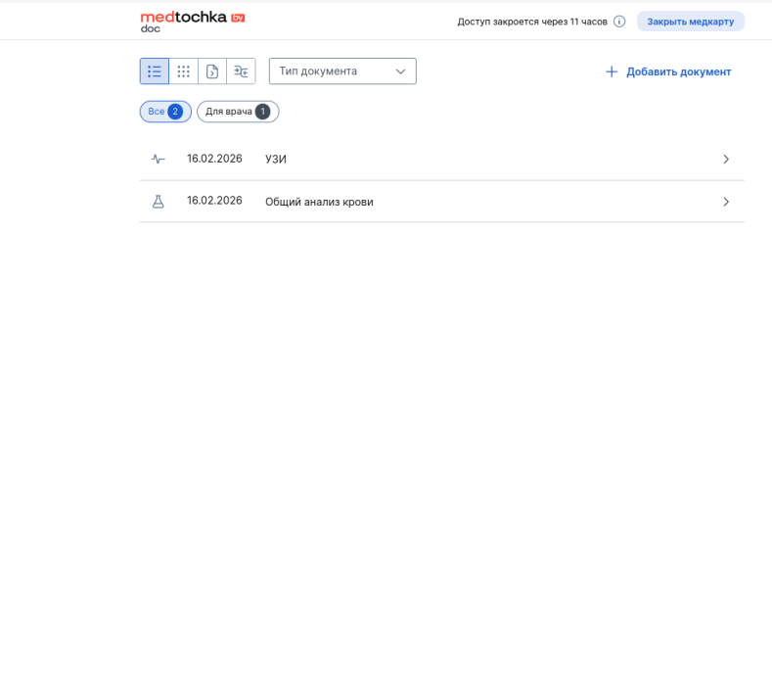Click info icon beside access timer
This screenshot has height=700, width=772.
619,22
